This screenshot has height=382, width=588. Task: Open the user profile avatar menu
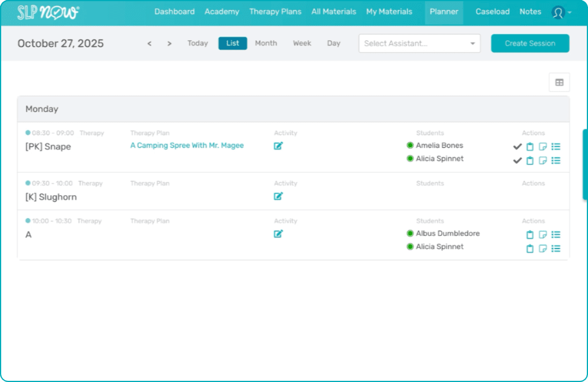tap(558, 12)
